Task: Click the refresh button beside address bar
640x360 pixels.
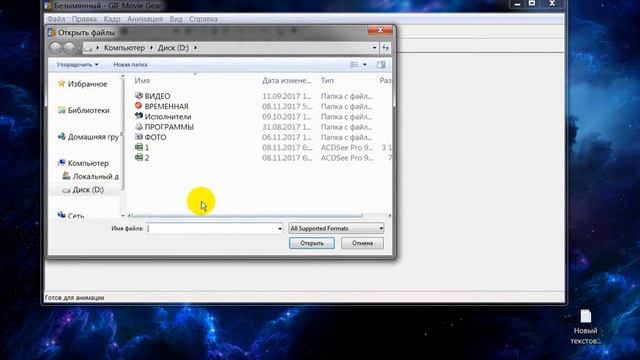Action: (385, 48)
